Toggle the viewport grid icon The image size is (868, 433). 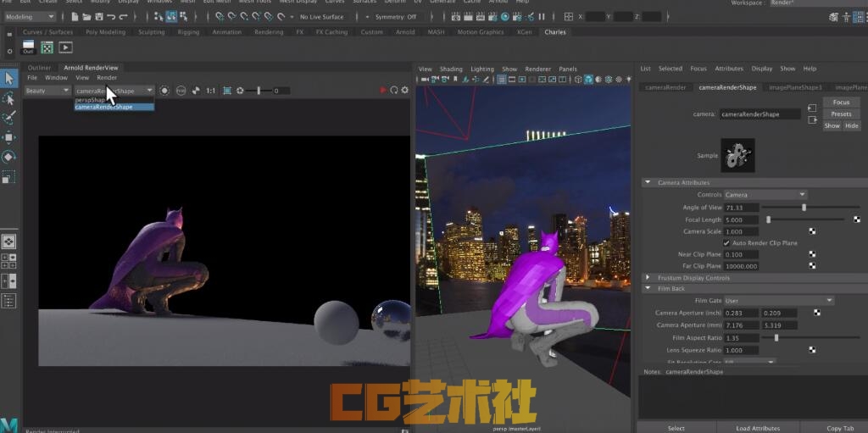pos(502,79)
